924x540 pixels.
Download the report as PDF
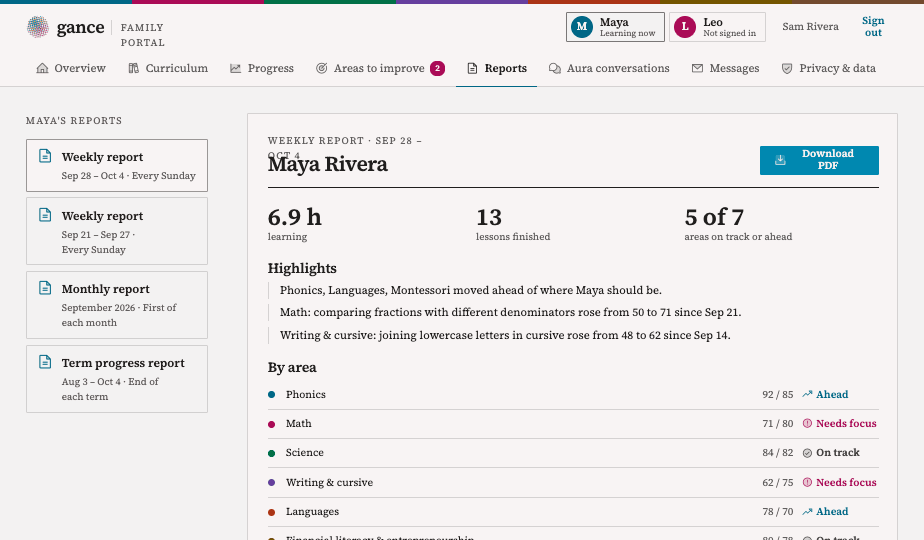click(x=819, y=160)
